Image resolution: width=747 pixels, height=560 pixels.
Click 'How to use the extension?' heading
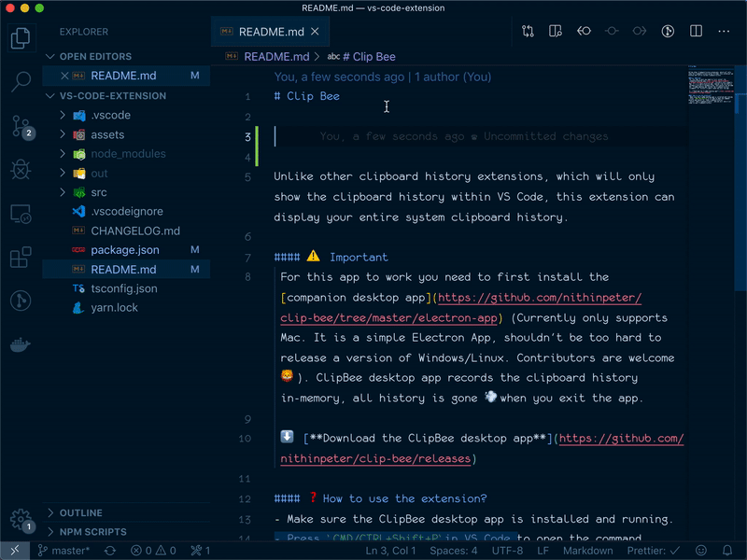[x=404, y=498]
